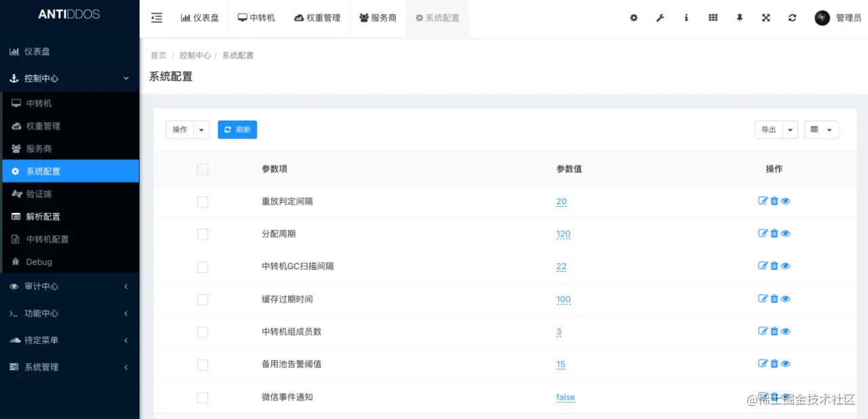
Task: Click the blue 刷新 button
Action: coord(237,129)
